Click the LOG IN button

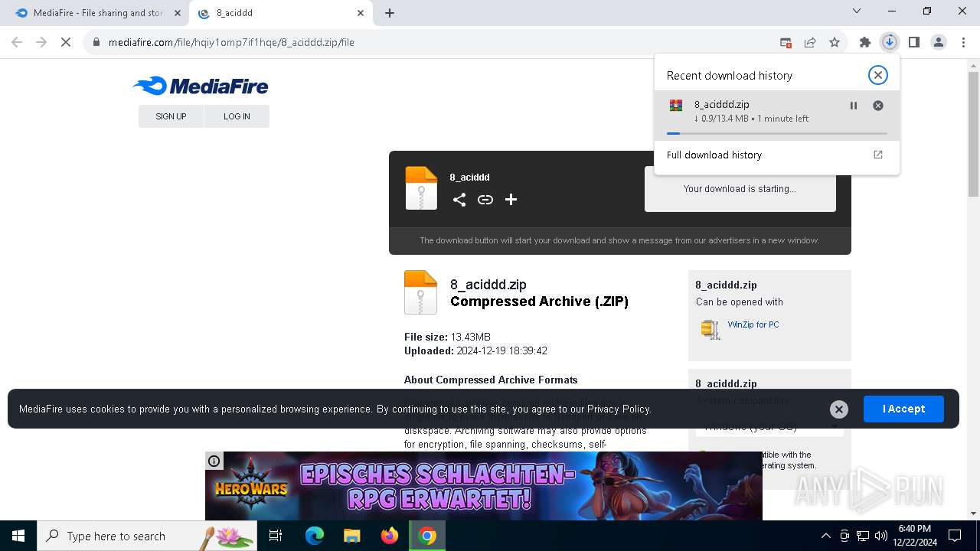pos(237,116)
